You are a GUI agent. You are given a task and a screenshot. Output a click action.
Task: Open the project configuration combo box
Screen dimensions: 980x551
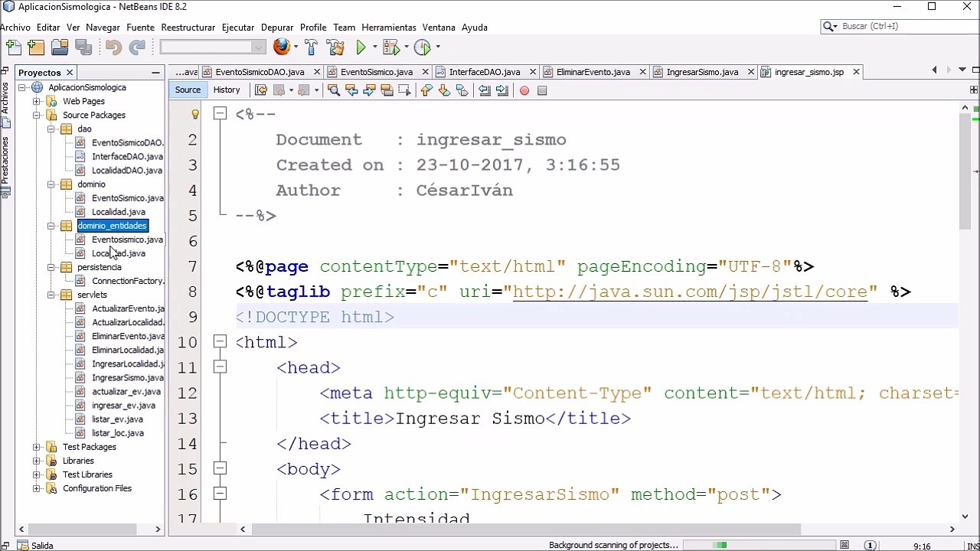pos(213,47)
